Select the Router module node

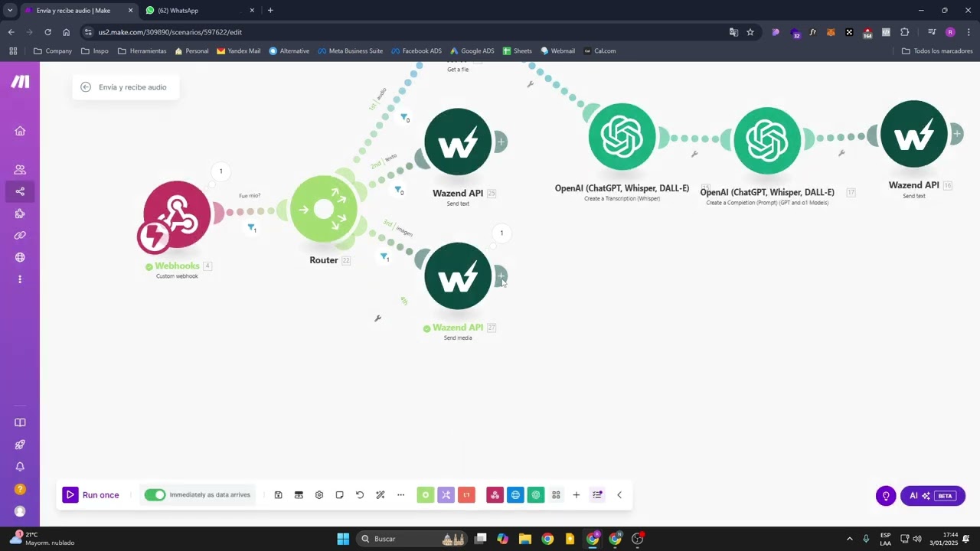324,209
